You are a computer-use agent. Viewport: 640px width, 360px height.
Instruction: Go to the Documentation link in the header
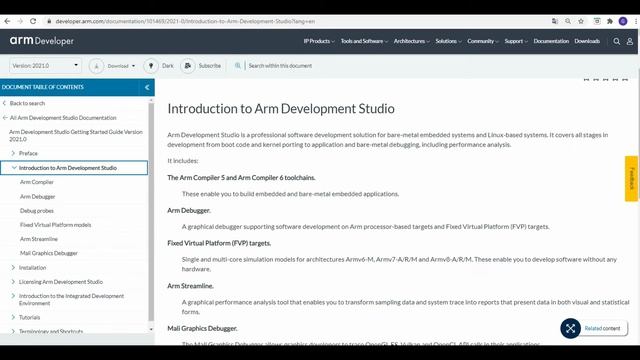pos(551,41)
